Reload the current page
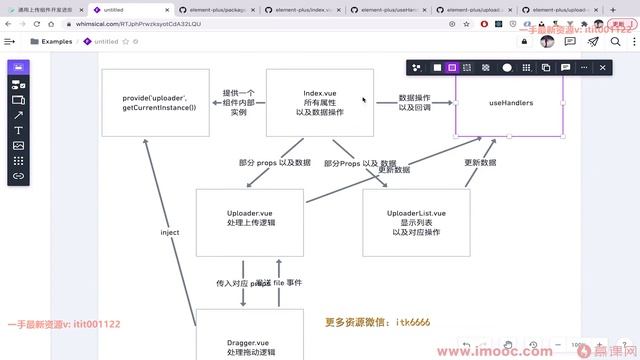Viewport: 640px width, 360px height. coord(37,24)
